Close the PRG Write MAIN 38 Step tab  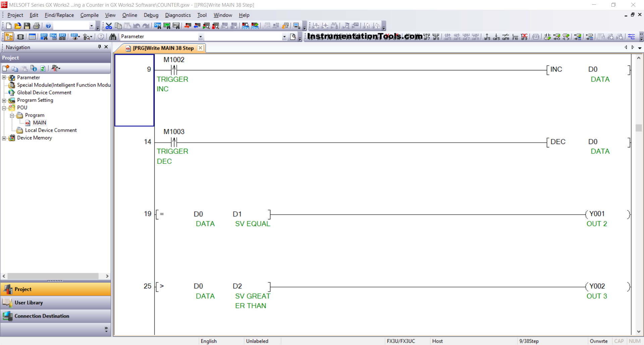pos(200,48)
